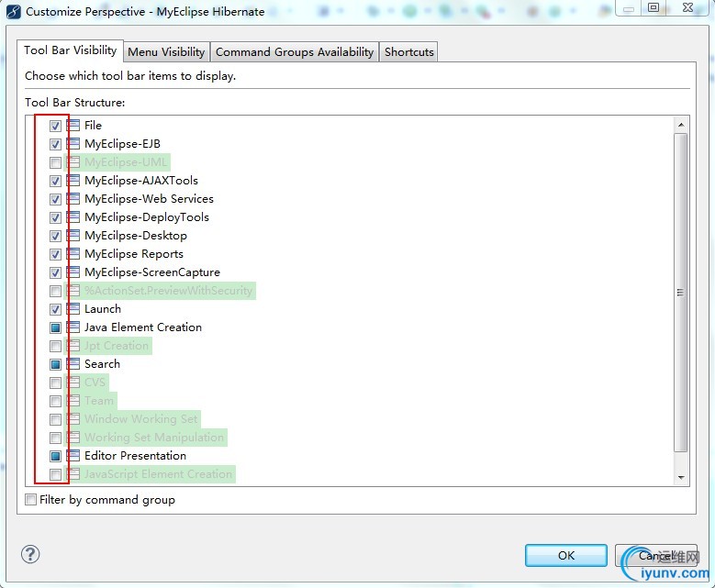Screen dimensions: 715x588
Task: Click the toolbar icon beside MyEclipse-ScreenCapture
Action: (x=73, y=272)
